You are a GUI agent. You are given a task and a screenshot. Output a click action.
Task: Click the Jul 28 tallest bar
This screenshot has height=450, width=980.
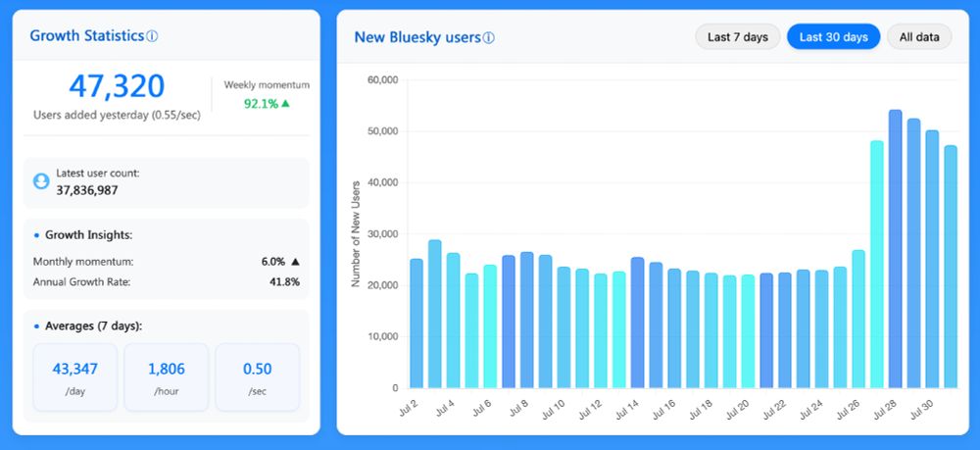896,249
